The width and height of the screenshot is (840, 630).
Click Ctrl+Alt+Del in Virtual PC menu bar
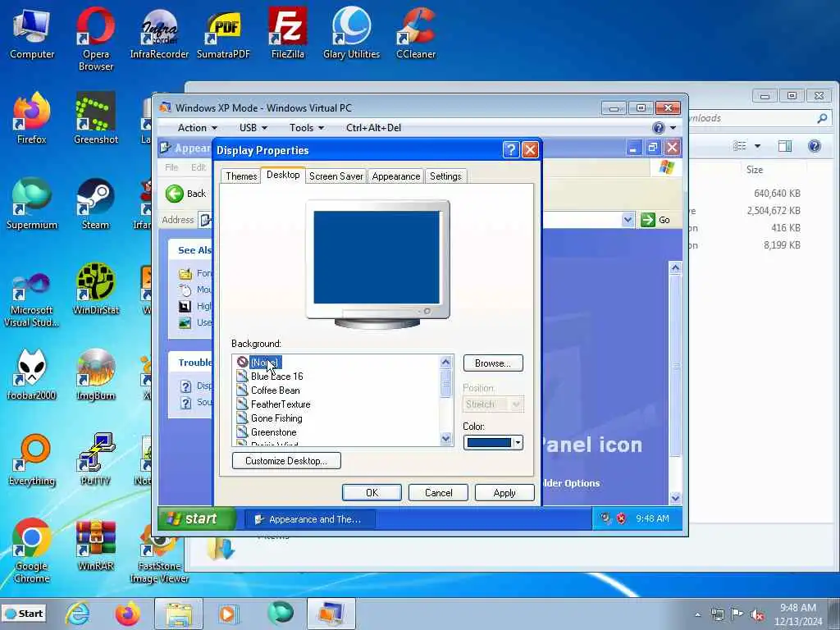(x=373, y=127)
